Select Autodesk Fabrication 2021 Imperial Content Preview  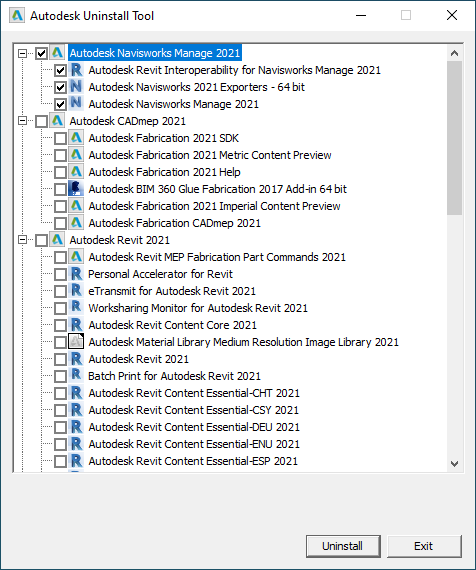click(x=215, y=206)
